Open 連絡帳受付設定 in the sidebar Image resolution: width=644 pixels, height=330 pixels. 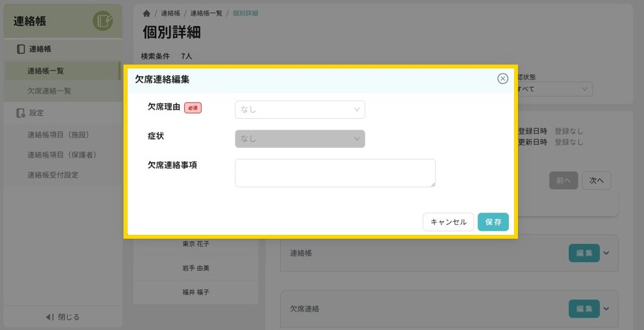(x=57, y=175)
